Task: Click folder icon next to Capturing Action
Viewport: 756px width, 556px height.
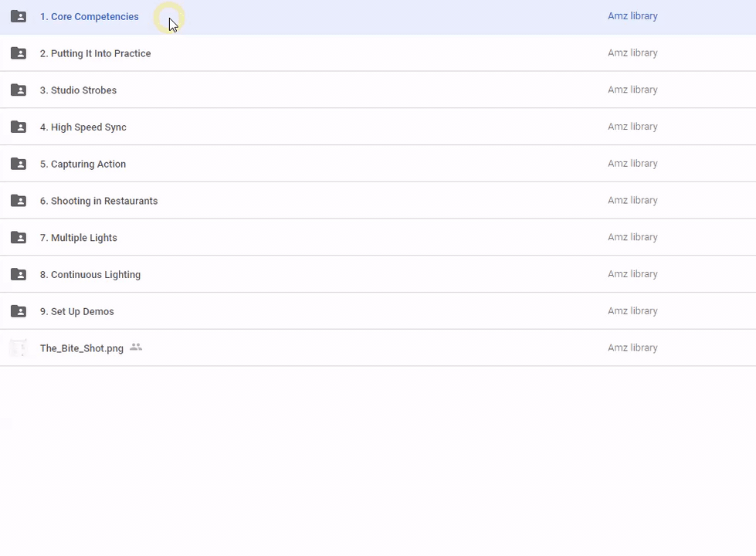Action: pyautogui.click(x=19, y=164)
